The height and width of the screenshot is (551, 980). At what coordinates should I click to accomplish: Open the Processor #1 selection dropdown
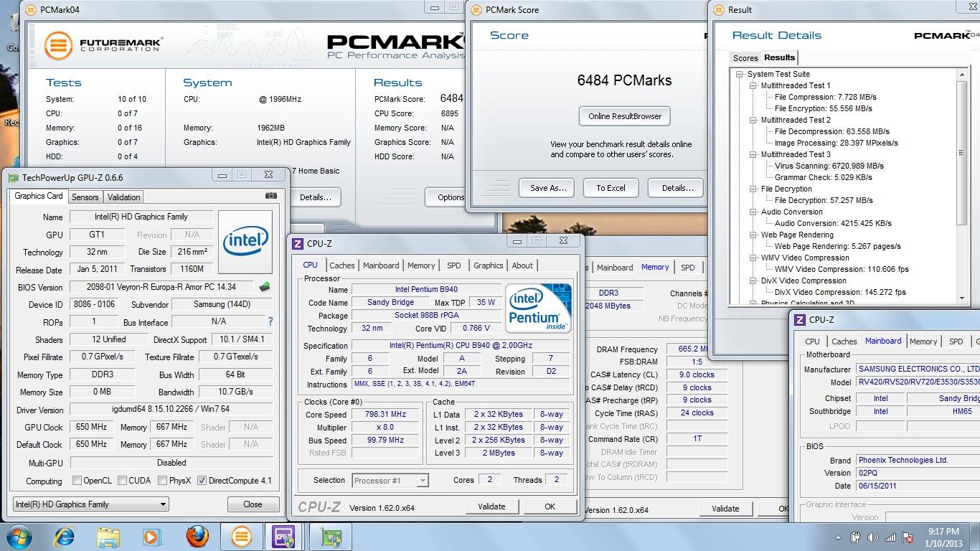point(390,481)
